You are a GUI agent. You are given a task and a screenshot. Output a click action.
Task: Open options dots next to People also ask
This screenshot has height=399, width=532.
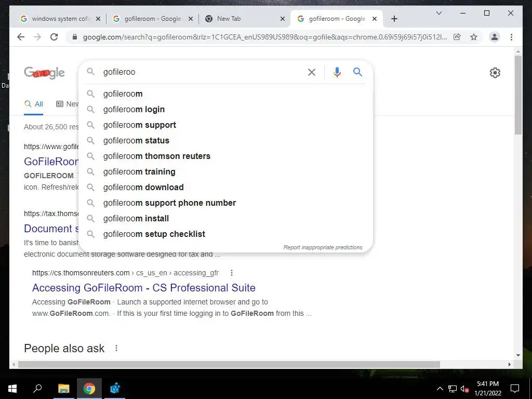[116, 348]
